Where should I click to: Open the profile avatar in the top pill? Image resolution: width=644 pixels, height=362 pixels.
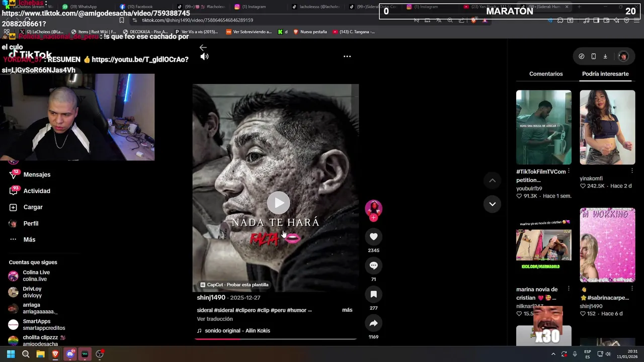click(x=623, y=56)
